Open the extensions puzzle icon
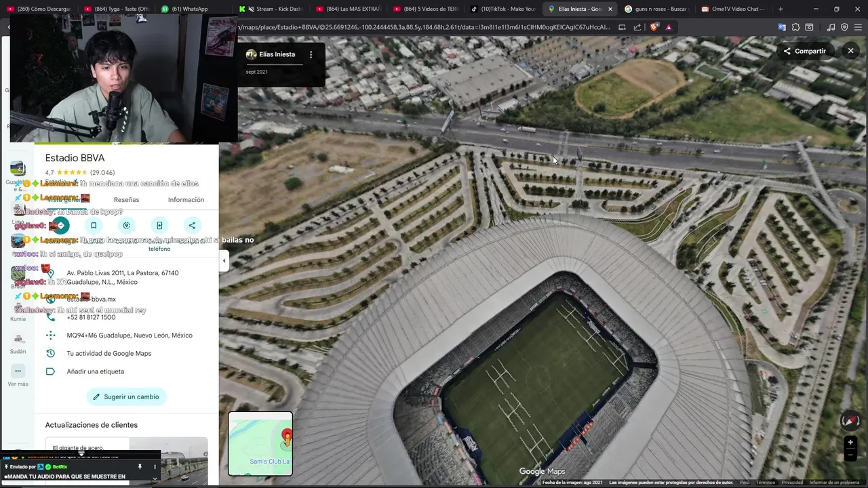Image resolution: width=868 pixels, height=488 pixels. (x=795, y=27)
